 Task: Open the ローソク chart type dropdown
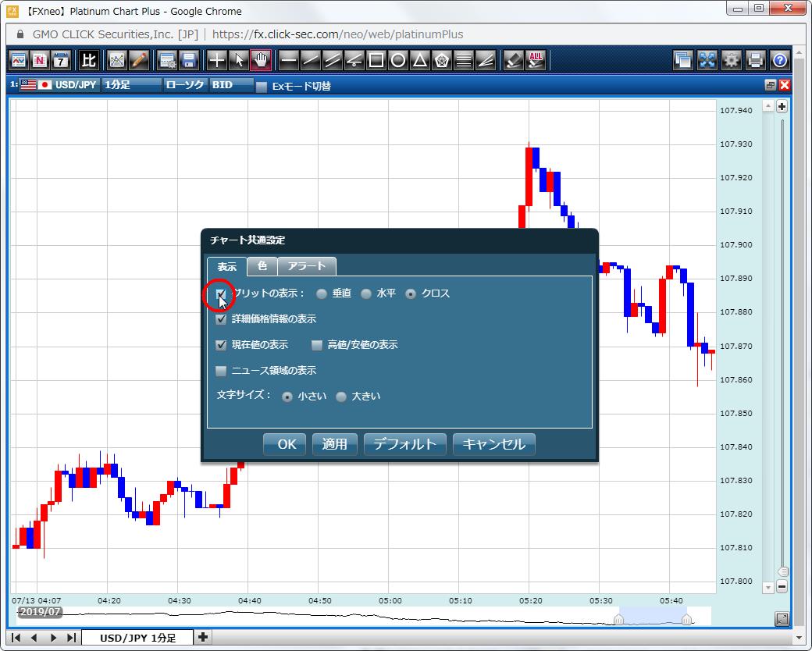184,85
